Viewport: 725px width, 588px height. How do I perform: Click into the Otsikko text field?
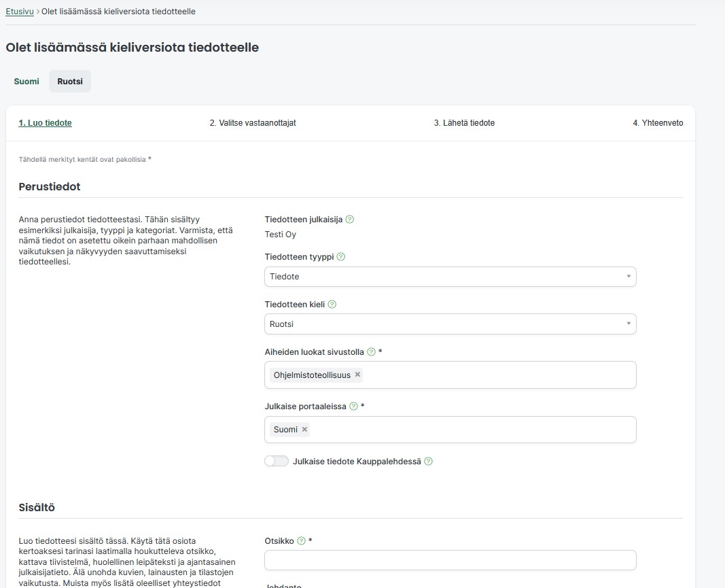(x=450, y=560)
